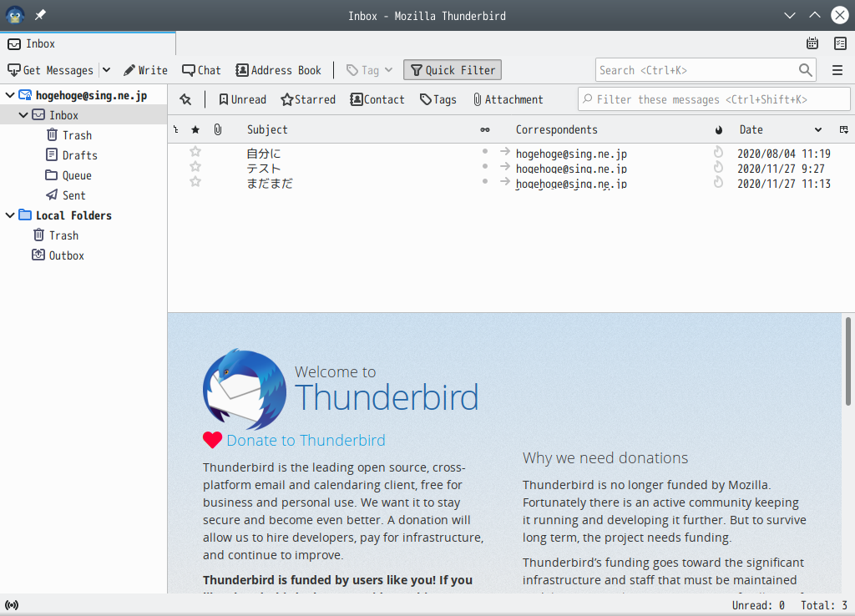The height and width of the screenshot is (616, 855).
Task: Click the search magnifier icon
Action: (x=806, y=70)
